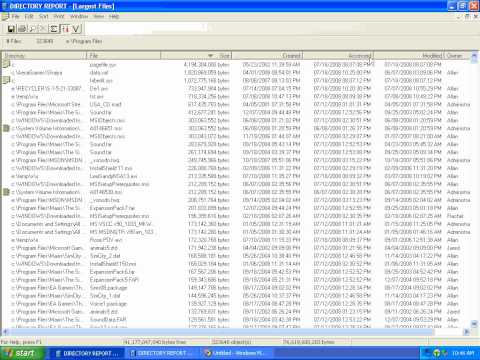
Task: Click the drive icon beside pagefile.sys row
Action: 6,64
